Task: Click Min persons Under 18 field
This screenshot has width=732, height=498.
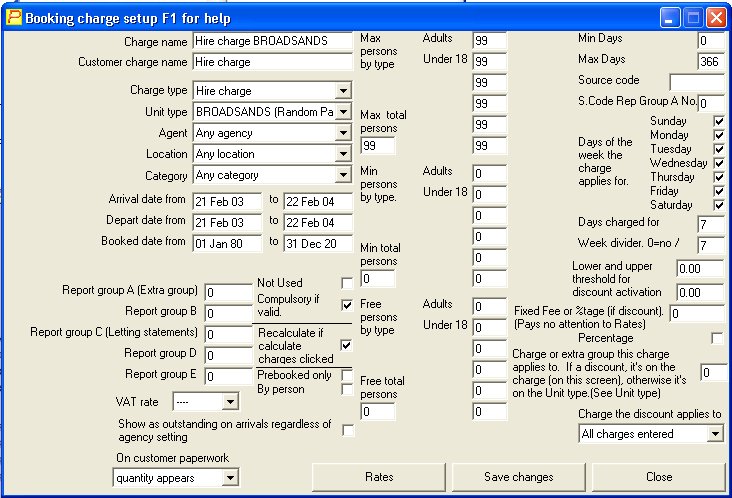Action: (x=489, y=194)
